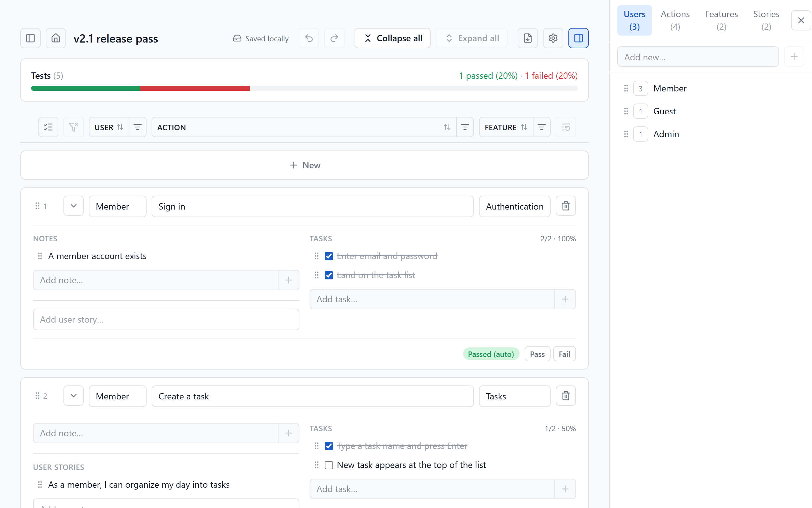Undo the last change
This screenshot has height=508, width=812.
(309, 38)
